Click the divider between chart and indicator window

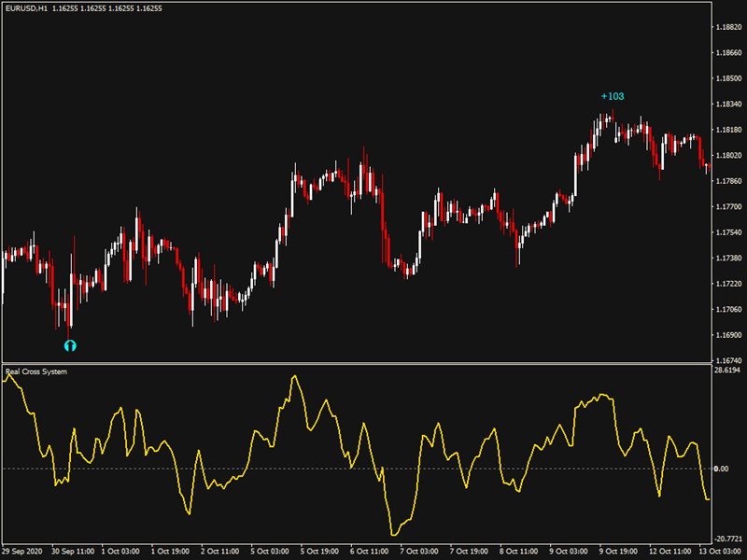(x=355, y=362)
